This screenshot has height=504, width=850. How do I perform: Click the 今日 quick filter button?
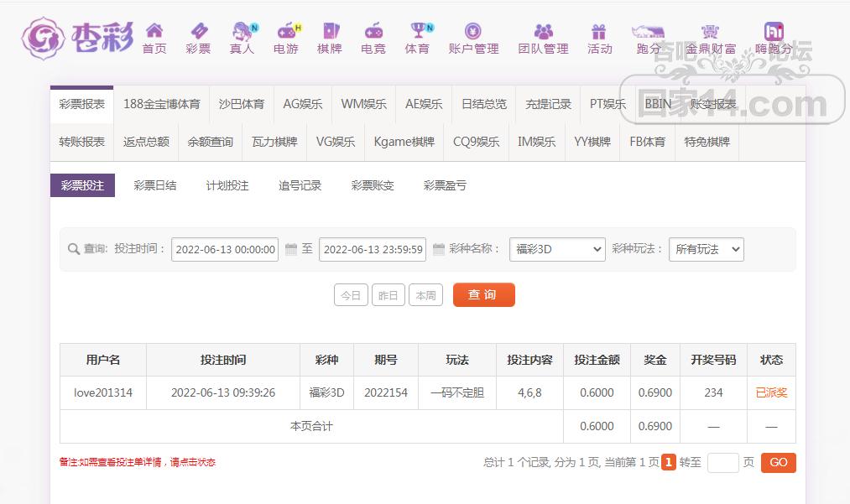pos(351,295)
